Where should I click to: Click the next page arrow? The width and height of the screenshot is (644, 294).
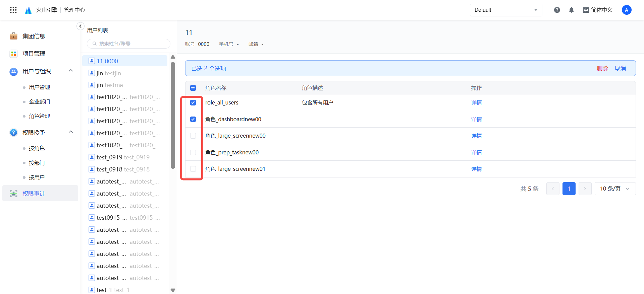pos(585,189)
